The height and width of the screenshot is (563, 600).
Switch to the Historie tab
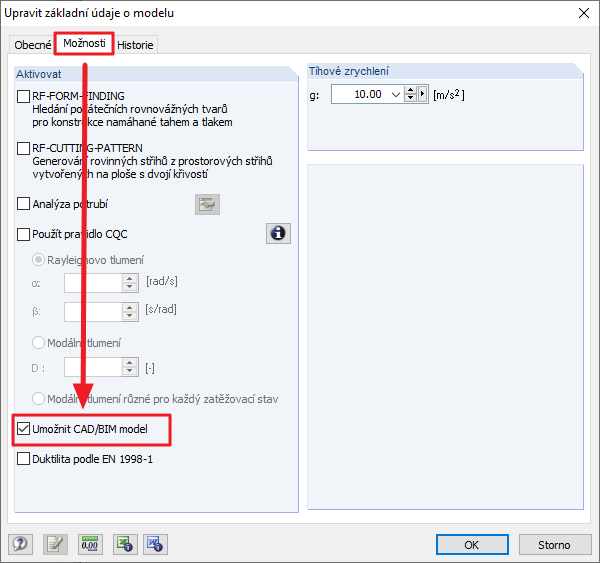pyautogui.click(x=135, y=45)
